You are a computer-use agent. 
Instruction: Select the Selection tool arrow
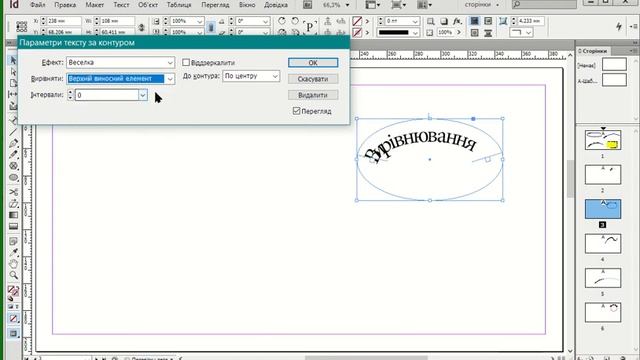(13, 60)
